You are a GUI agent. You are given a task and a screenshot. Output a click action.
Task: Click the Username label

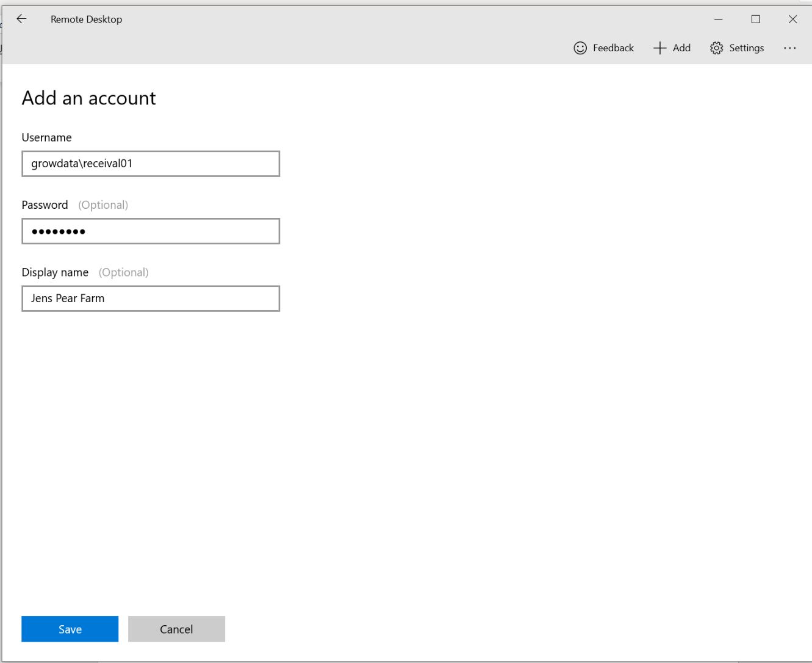(47, 137)
